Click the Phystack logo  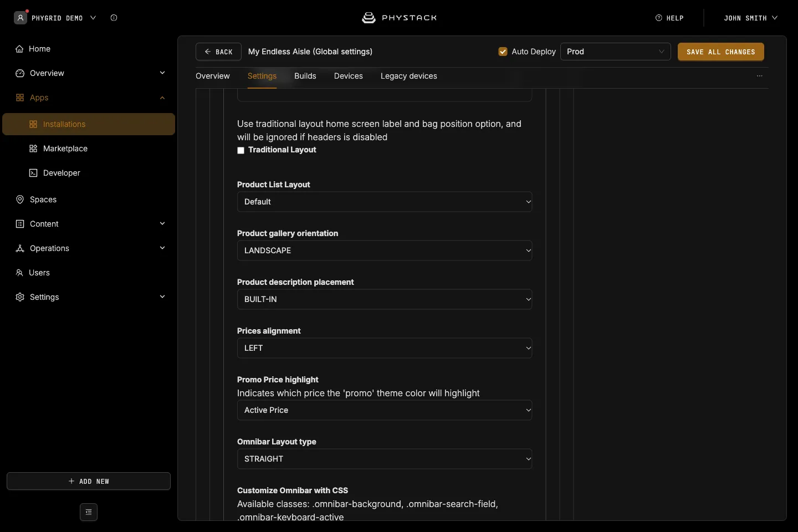399,18
